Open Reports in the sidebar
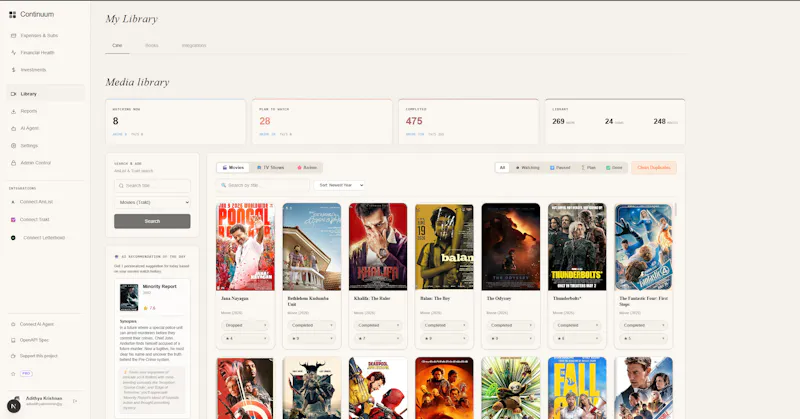Image resolution: width=800 pixels, height=419 pixels. (x=29, y=111)
